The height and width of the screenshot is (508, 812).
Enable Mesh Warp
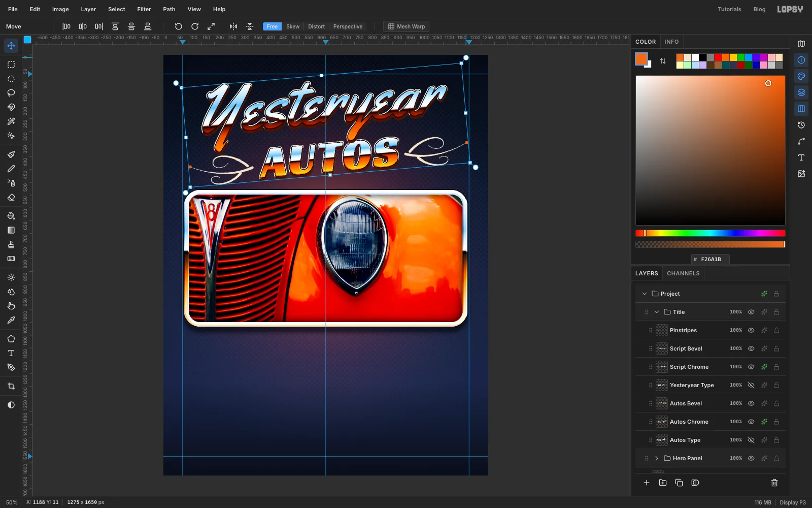(x=406, y=26)
